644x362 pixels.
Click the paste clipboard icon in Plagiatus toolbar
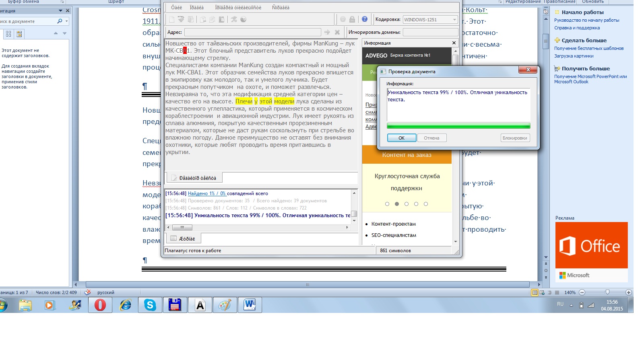tap(221, 19)
